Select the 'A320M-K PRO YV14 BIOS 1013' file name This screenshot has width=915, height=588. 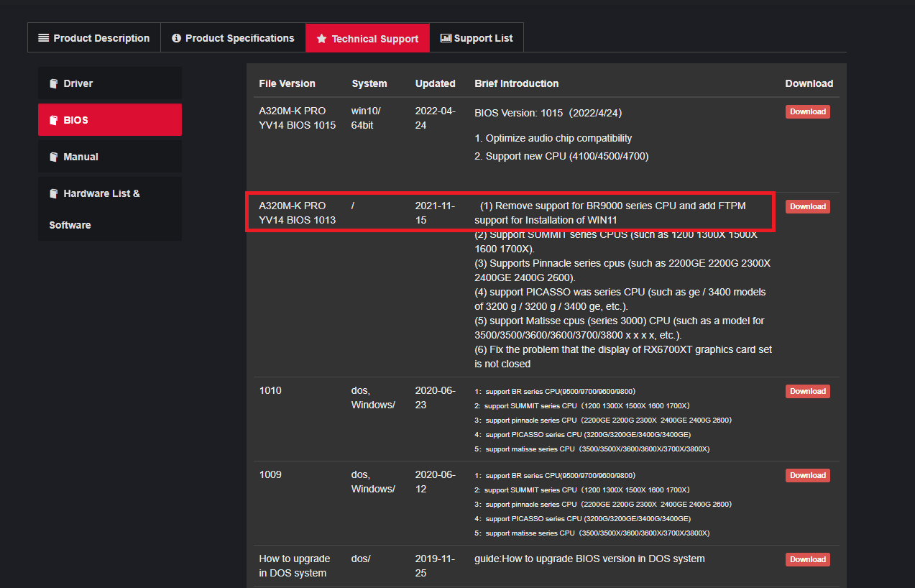click(298, 213)
